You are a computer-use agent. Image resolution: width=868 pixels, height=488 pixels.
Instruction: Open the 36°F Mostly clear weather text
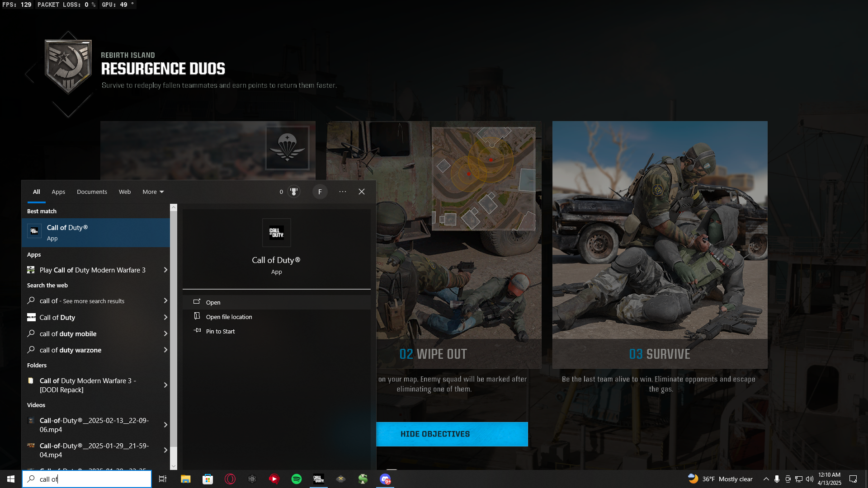coord(727,479)
